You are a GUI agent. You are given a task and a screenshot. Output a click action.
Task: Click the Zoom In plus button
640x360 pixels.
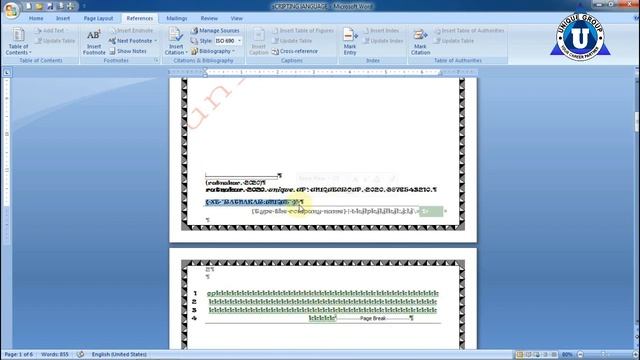[636, 355]
